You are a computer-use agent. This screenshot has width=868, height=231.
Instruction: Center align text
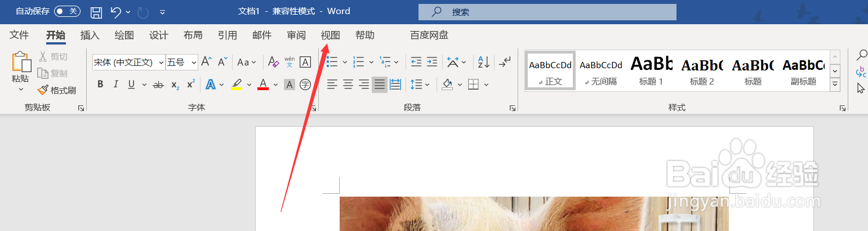click(x=348, y=85)
